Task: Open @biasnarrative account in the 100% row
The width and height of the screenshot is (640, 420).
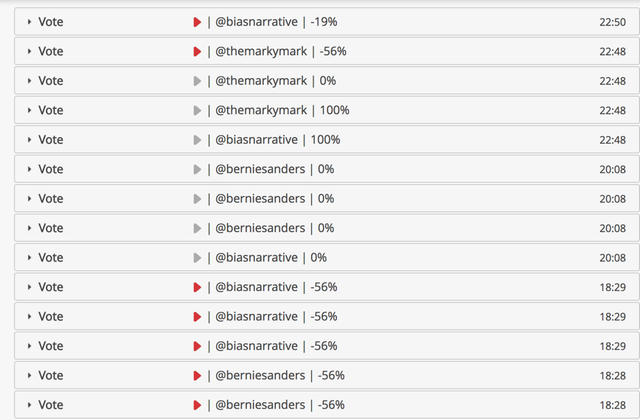Action: [256, 140]
